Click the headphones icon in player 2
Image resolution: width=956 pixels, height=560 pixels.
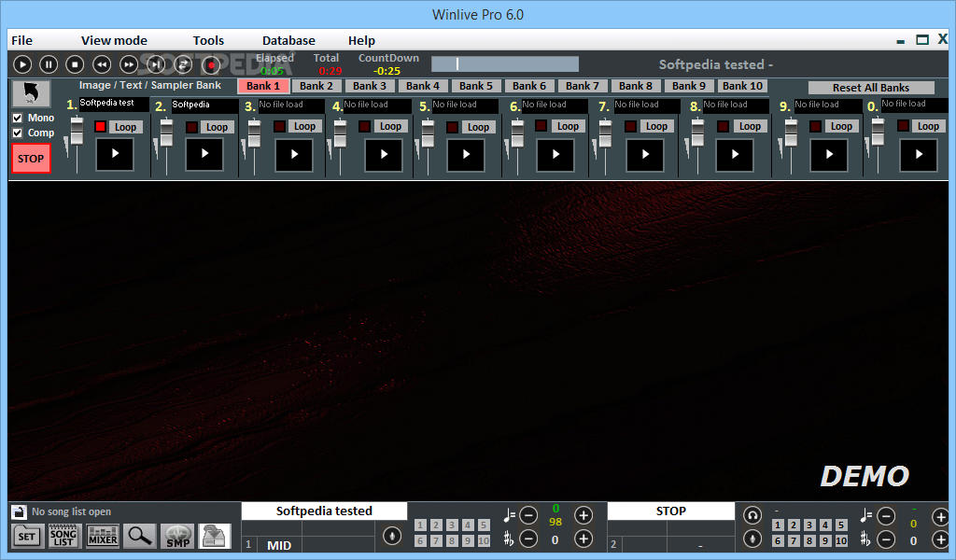click(753, 515)
